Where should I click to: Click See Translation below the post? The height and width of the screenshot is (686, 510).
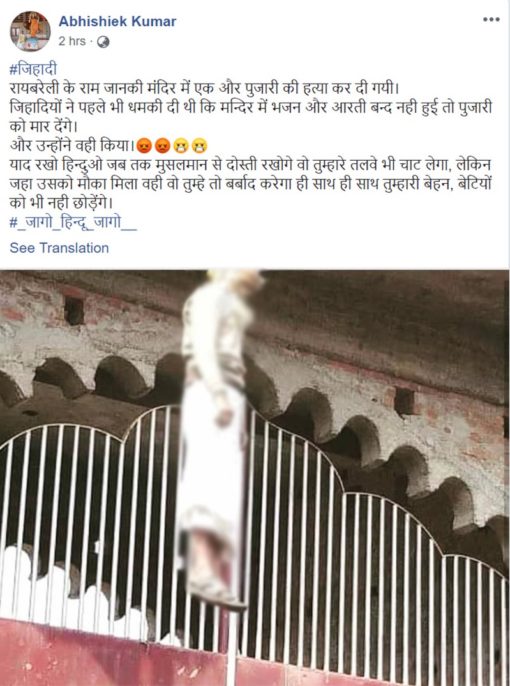(x=59, y=248)
